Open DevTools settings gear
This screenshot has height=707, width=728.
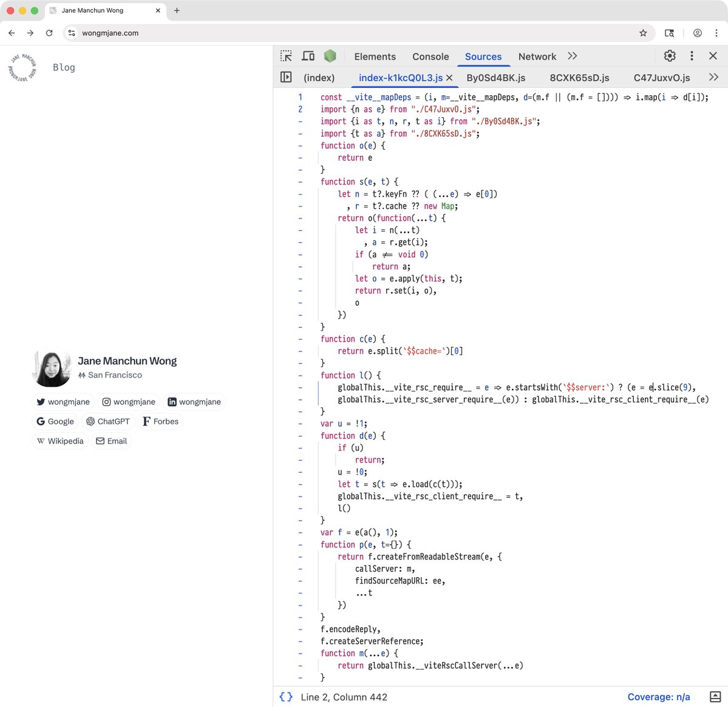[670, 56]
